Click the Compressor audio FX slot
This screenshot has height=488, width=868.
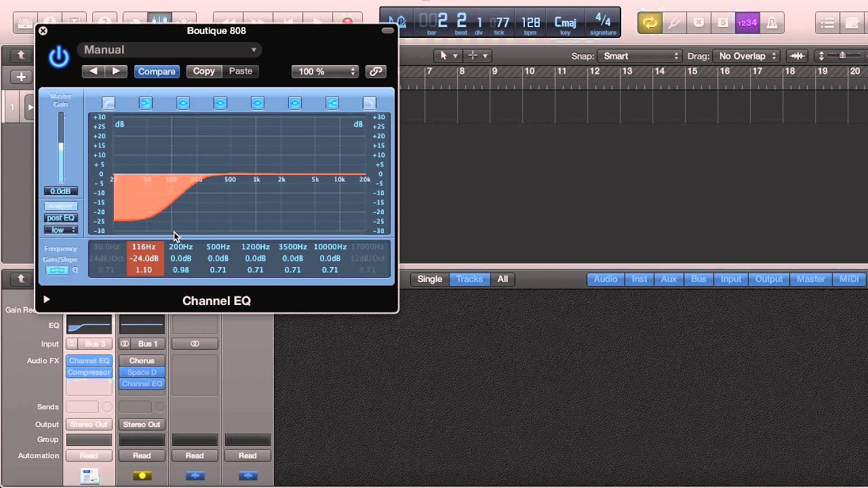[x=89, y=372]
